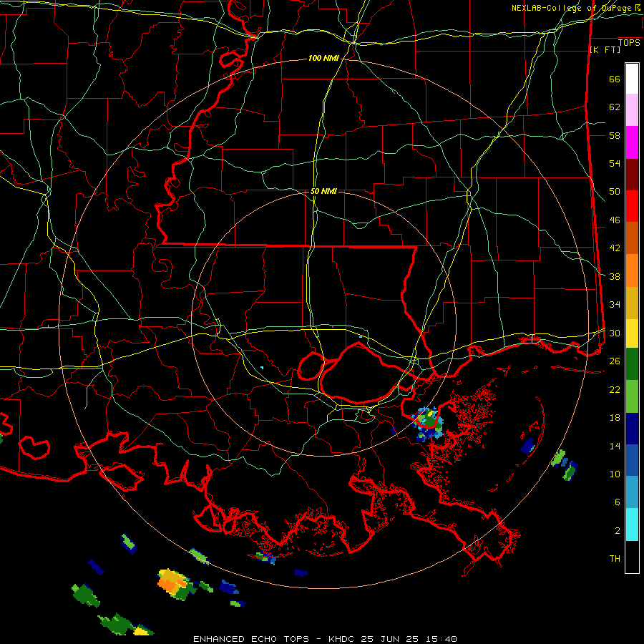Click the navy blue legend swatch at 14
This screenshot has width=644, height=644.
tap(632, 429)
